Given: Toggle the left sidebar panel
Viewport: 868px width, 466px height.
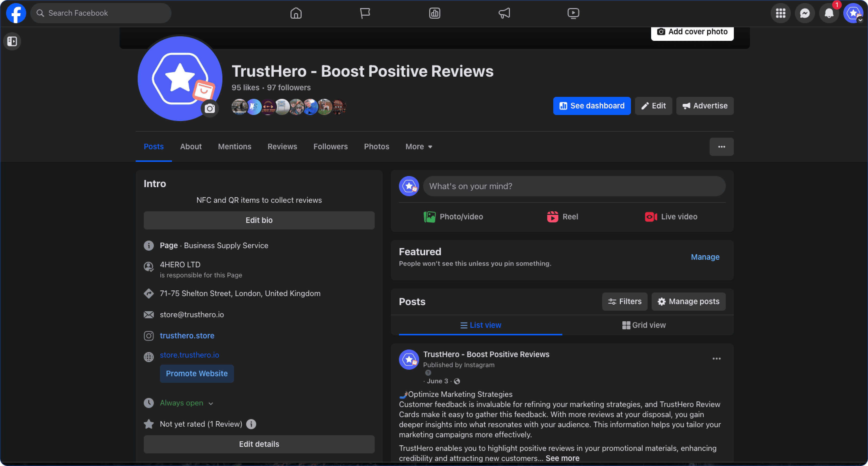Looking at the screenshot, I should [12, 41].
